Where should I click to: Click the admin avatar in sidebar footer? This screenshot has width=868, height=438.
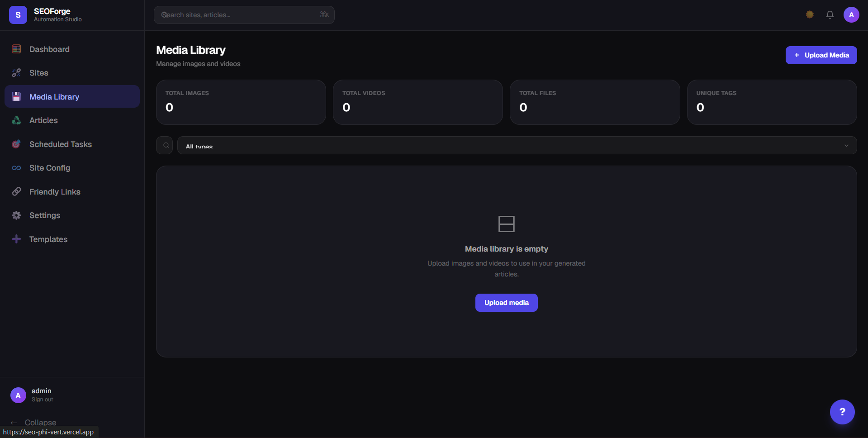tap(18, 395)
